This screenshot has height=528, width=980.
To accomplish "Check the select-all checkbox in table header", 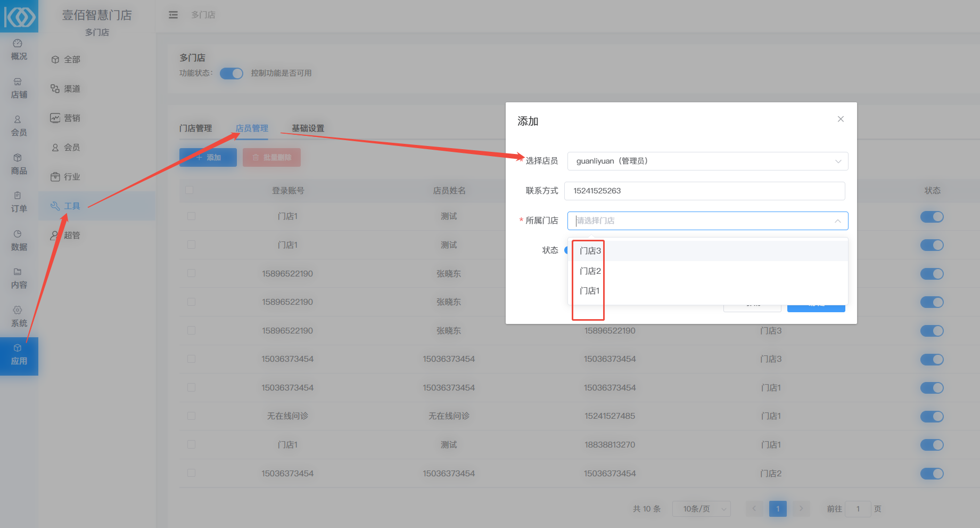I will pyautogui.click(x=190, y=190).
